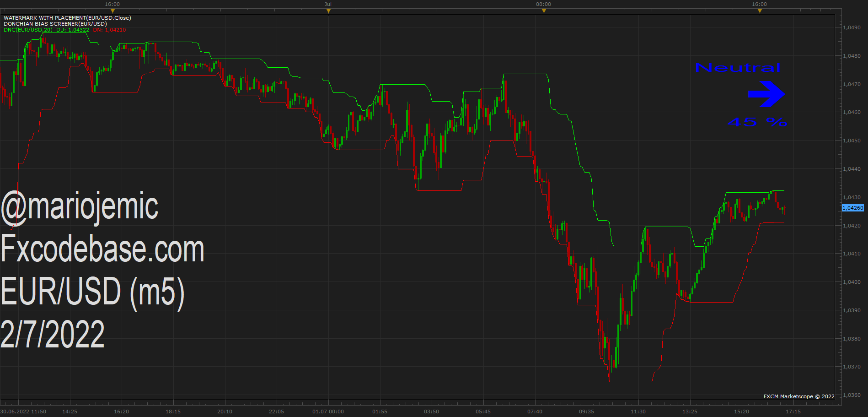
Task: Click the 1,0450 price axis label
Action: 852,141
